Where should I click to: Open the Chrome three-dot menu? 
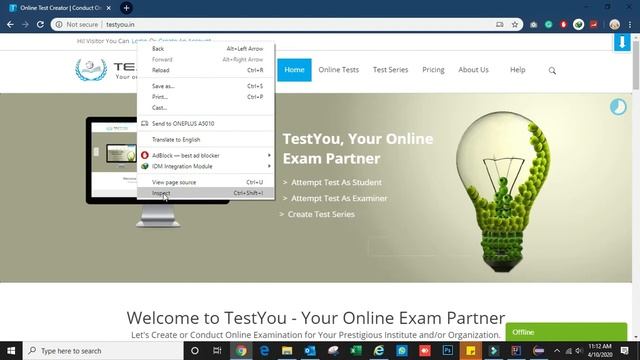tap(630, 24)
